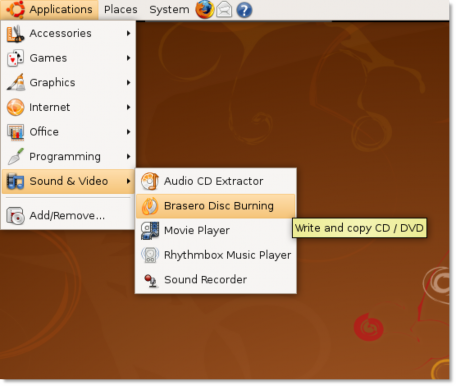Click the Ubuntu logo icon in panel
456x386 pixels.
click(15, 9)
